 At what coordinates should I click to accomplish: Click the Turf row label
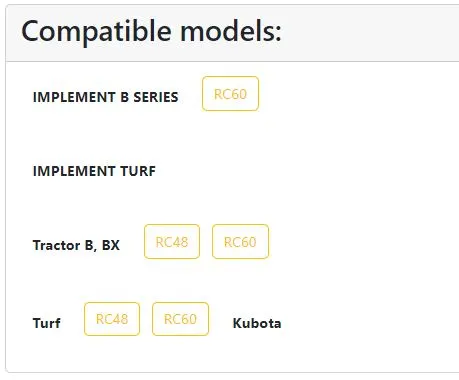[47, 323]
